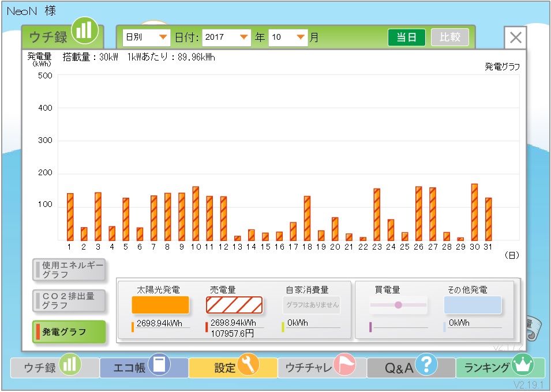Open the ウチ録 tab in bottom navigation
The width and height of the screenshot is (551, 392).
[54, 368]
